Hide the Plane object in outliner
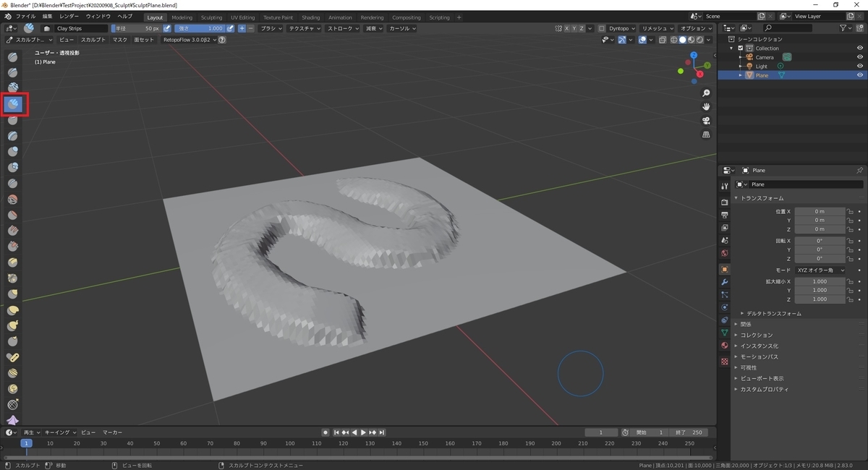 [860, 75]
